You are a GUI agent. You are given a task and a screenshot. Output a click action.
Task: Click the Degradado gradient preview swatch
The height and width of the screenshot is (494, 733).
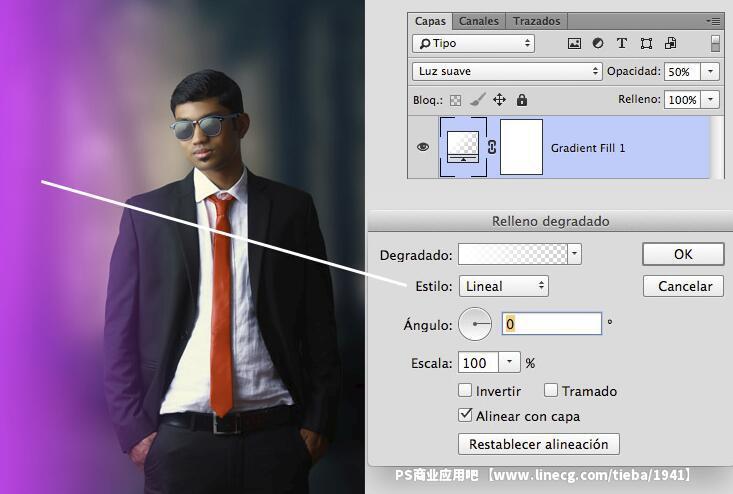513,254
